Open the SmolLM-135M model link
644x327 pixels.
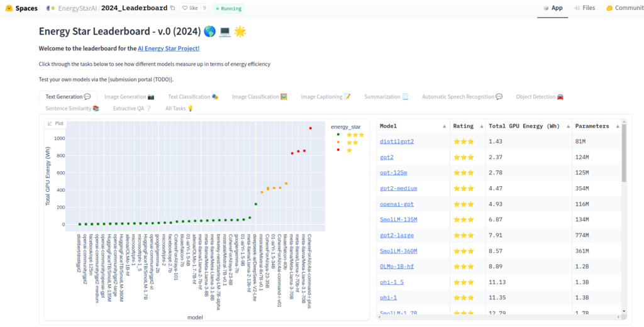tap(398, 219)
